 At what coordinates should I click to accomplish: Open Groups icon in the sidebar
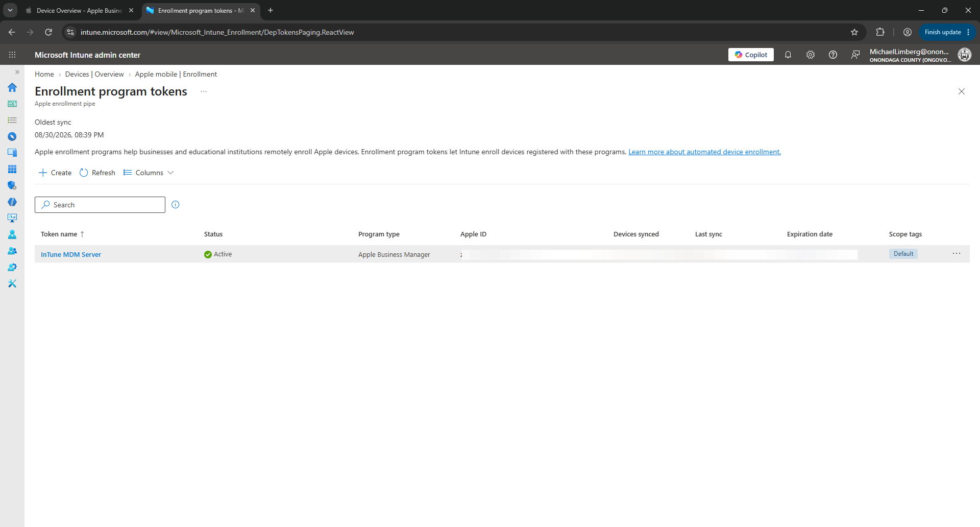[x=12, y=251]
